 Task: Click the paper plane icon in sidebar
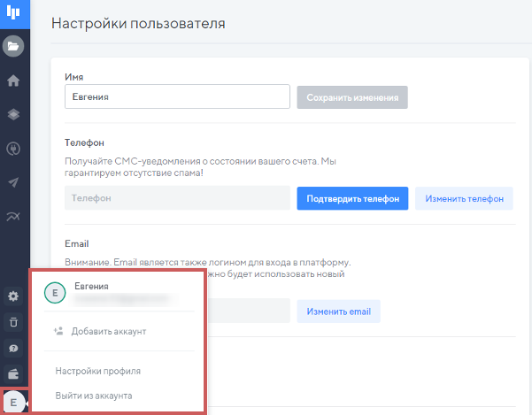14,182
